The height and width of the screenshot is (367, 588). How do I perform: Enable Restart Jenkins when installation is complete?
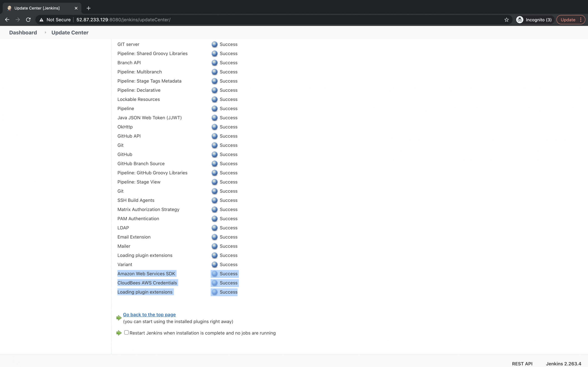click(x=126, y=332)
